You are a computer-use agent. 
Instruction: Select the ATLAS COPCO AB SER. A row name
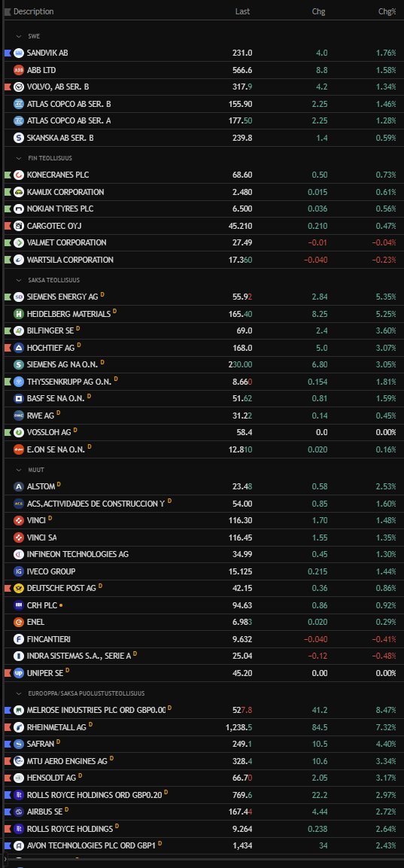68,120
